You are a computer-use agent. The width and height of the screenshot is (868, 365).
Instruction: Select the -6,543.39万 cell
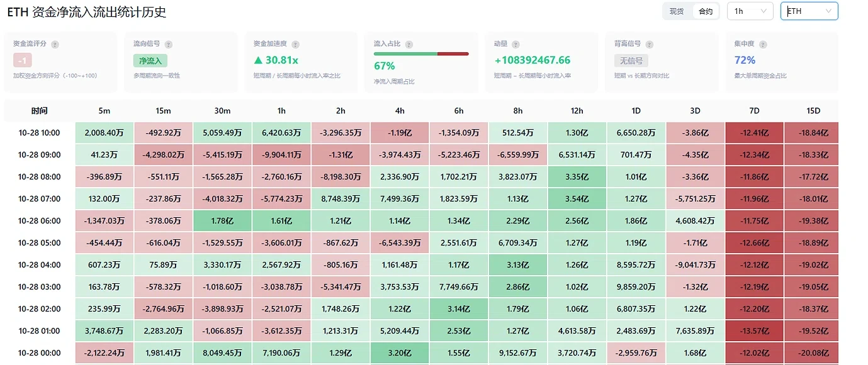coord(400,243)
